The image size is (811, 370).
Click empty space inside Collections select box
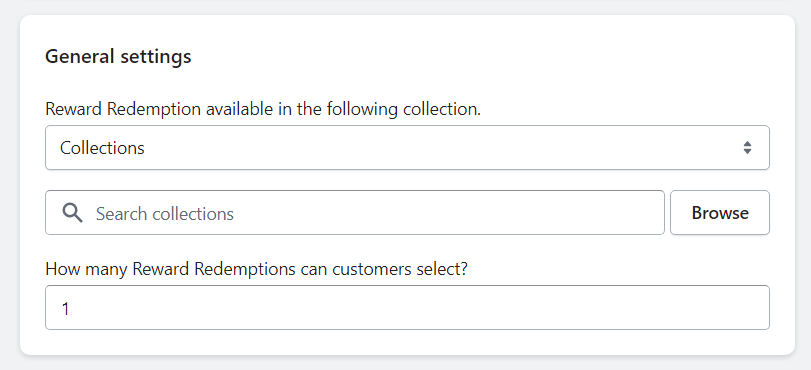tap(440, 147)
